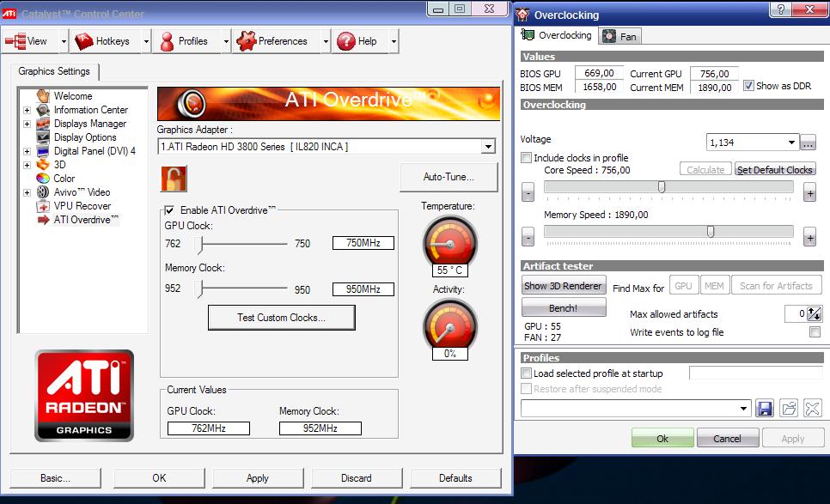Click Apply in Catalyst Control Center
Screen dimensions: 830x504
tap(258, 478)
